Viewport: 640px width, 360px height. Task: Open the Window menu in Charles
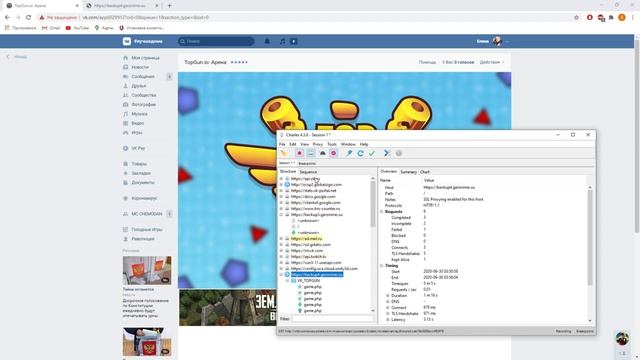point(348,144)
